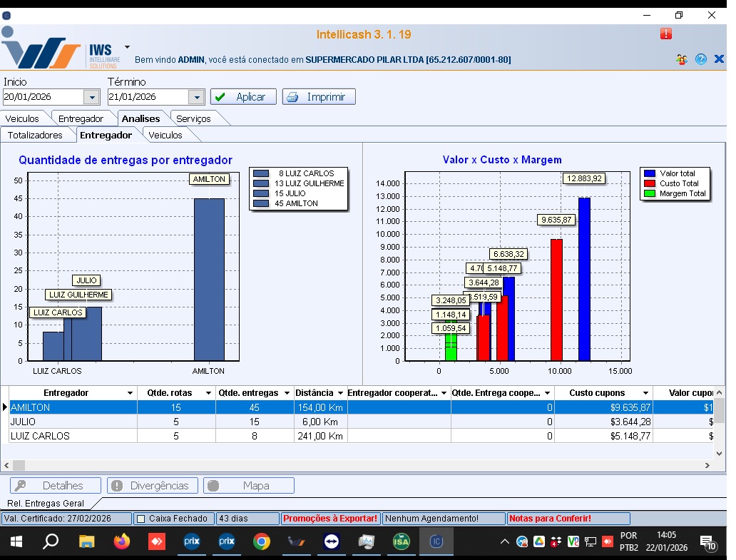Select the JULIO row in the table
736x560 pixels.
[x=71, y=422]
